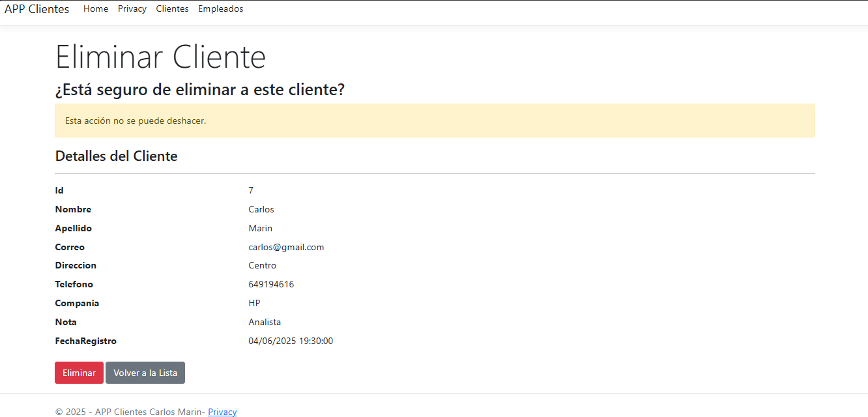Click the email carlos@gmail.com
Image resolution: width=868 pixels, height=417 pixels.
[286, 247]
